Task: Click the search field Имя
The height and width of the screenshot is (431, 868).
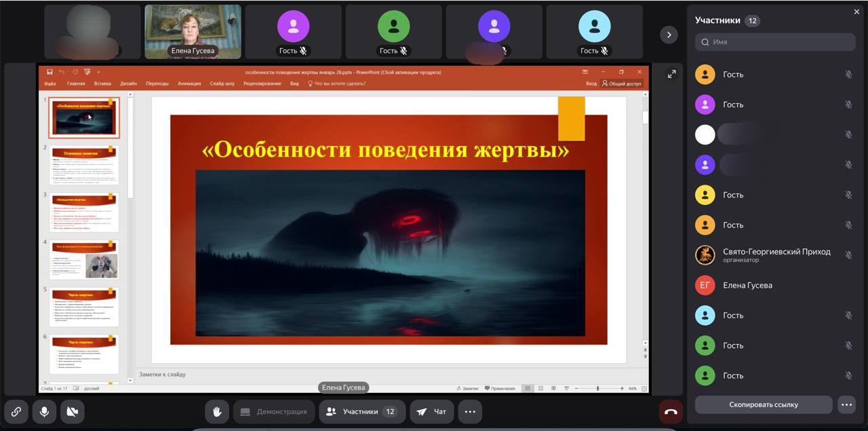Action: (x=775, y=41)
